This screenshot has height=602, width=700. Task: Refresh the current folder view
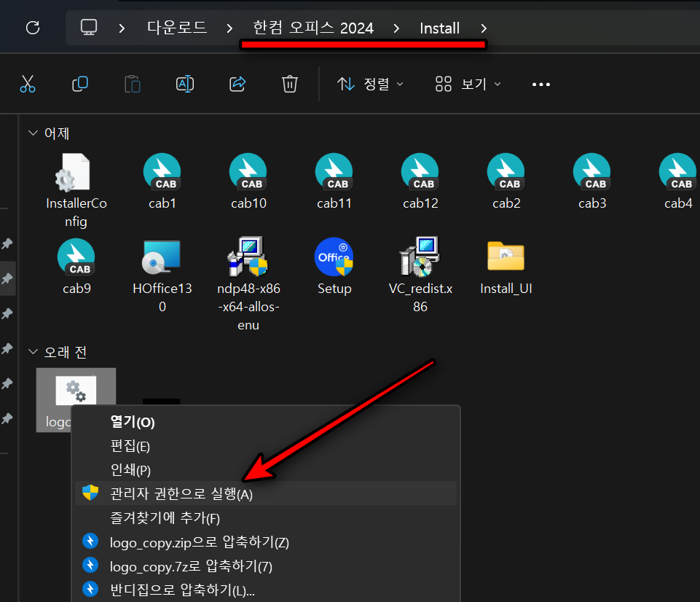[x=33, y=28]
